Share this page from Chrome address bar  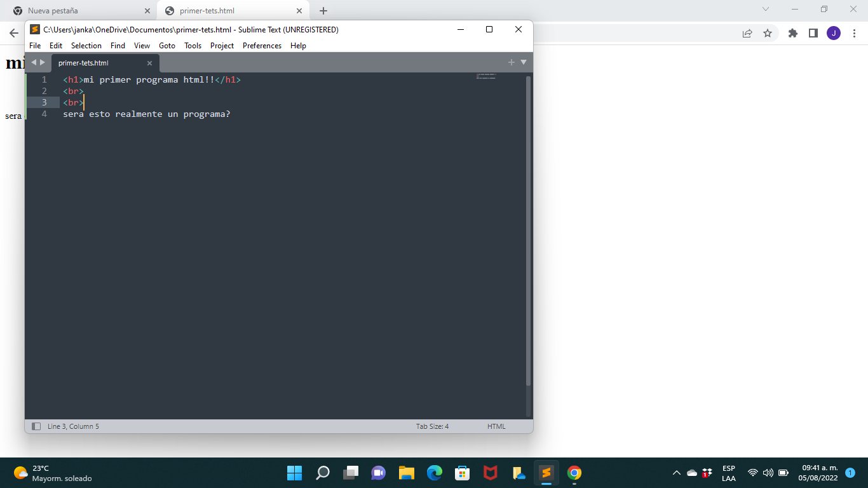pos(747,33)
